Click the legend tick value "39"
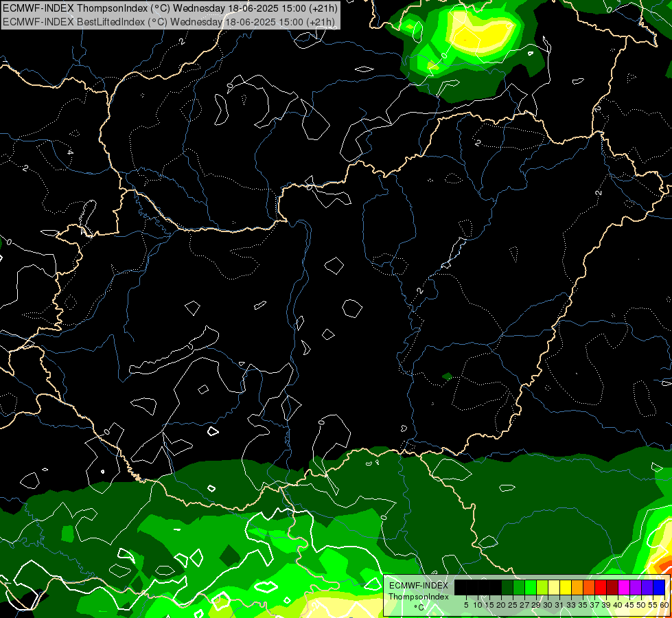Viewport: 672px width, 618px height. pyautogui.click(x=606, y=605)
